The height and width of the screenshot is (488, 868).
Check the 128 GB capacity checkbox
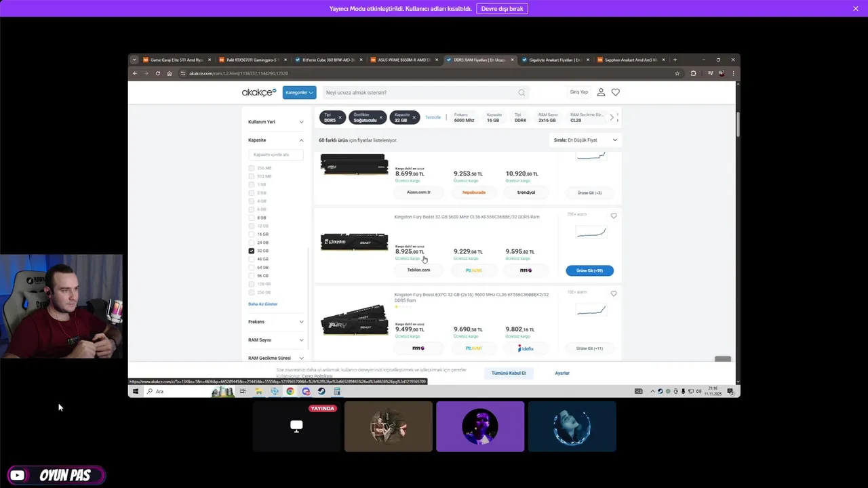click(x=252, y=284)
